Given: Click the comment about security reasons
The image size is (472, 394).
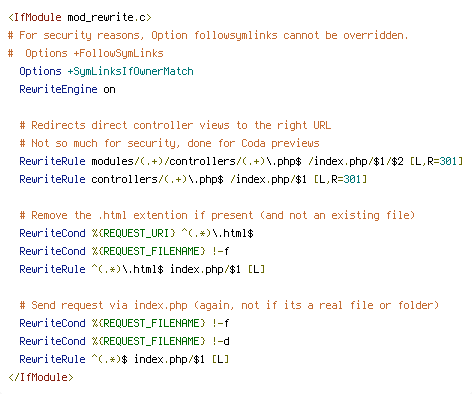Looking at the screenshot, I should [x=208, y=35].
